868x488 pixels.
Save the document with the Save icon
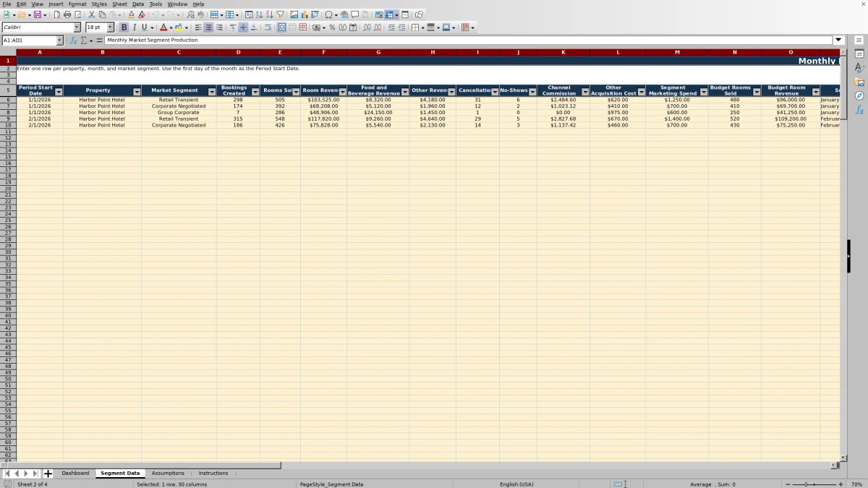(x=38, y=14)
